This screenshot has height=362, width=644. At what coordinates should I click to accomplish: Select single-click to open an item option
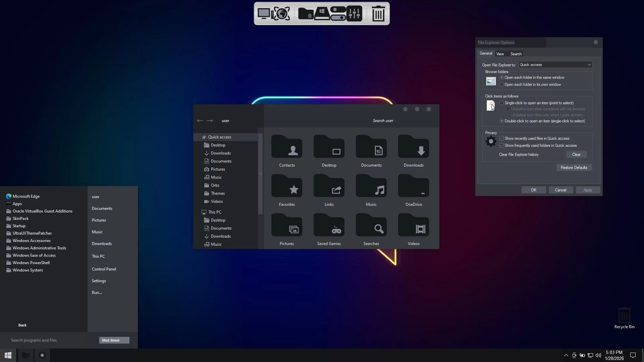pos(502,103)
